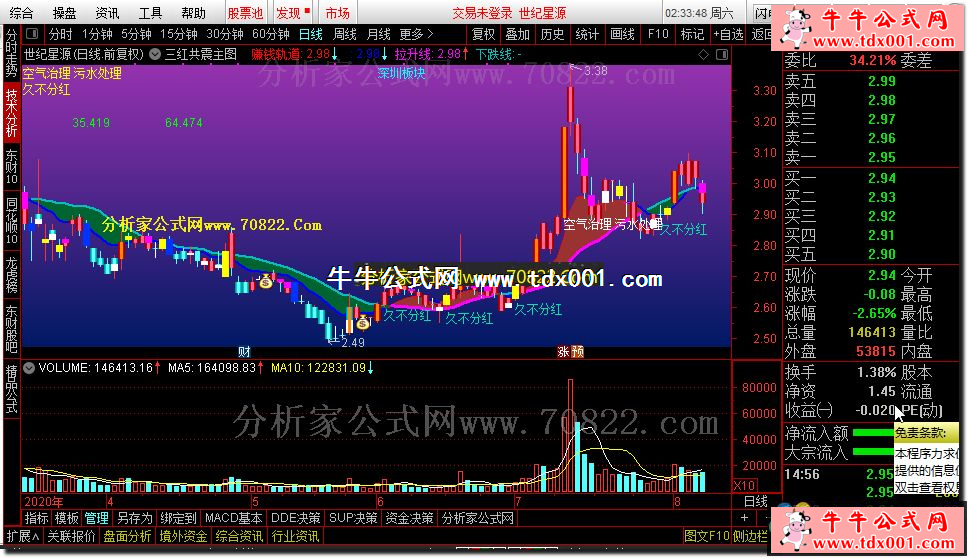Add stock via +自选 button
This screenshot has width=969, height=558.
[x=728, y=34]
